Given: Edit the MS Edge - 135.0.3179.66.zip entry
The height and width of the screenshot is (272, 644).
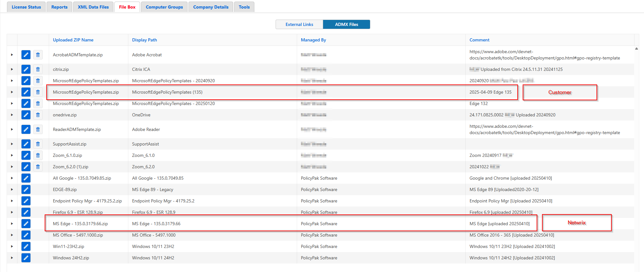Looking at the screenshot, I should 26,224.
